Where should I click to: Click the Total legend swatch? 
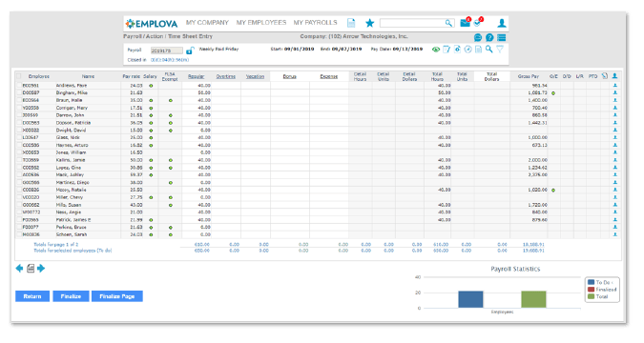[591, 296]
